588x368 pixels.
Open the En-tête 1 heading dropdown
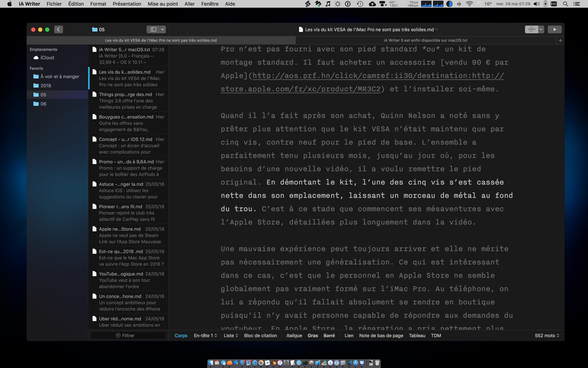(205, 335)
